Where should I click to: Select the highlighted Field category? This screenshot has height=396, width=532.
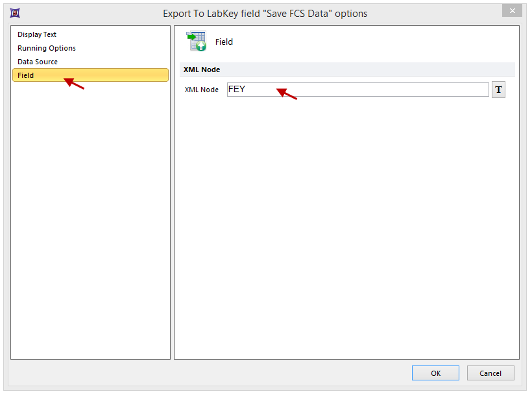tap(26, 75)
